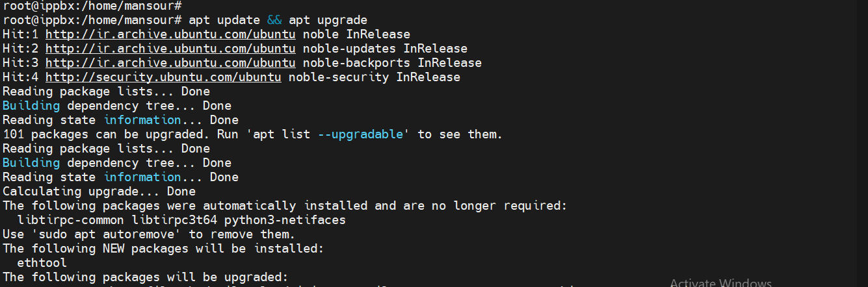Viewport: 868px width, 287px height.
Task: Click the blue --upgradable option text
Action: (363, 134)
